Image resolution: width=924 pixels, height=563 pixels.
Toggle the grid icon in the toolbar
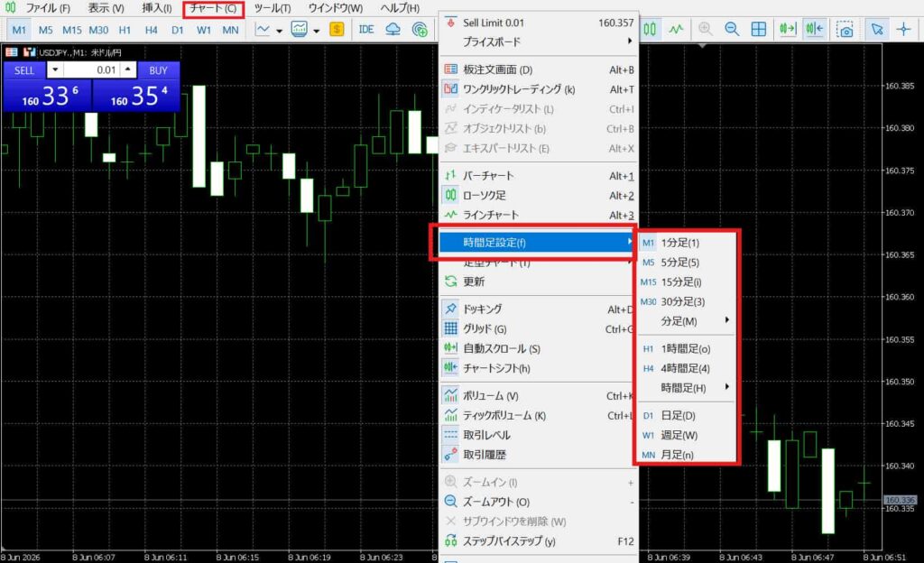[758, 29]
